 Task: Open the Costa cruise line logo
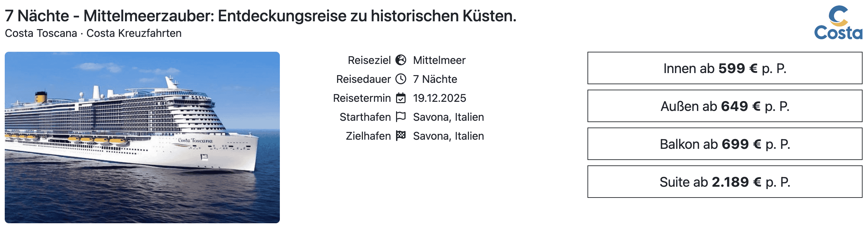(x=838, y=23)
